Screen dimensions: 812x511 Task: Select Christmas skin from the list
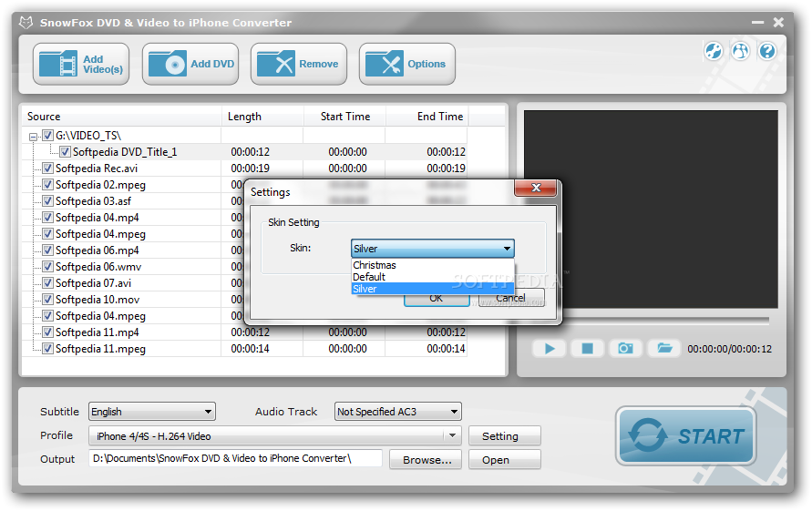point(432,265)
